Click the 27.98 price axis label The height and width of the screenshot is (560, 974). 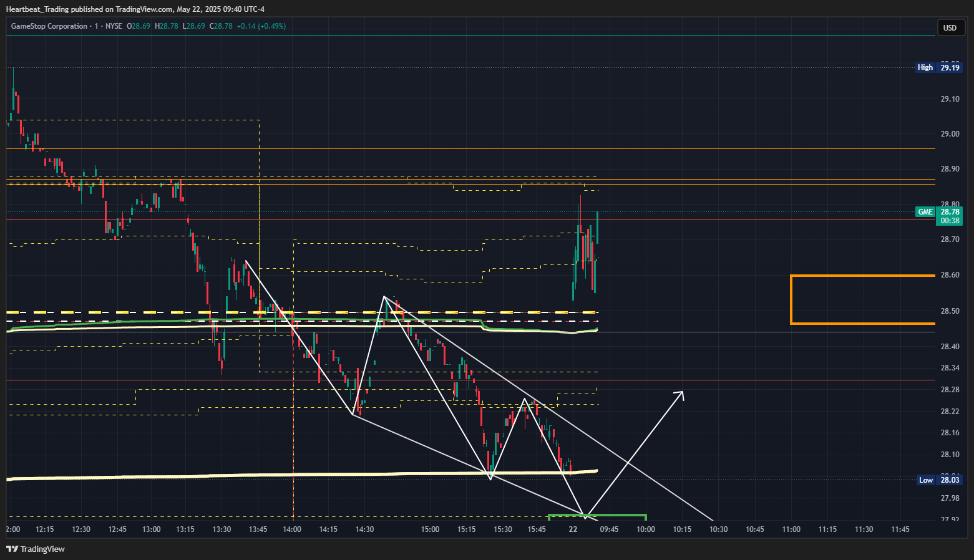pos(950,498)
